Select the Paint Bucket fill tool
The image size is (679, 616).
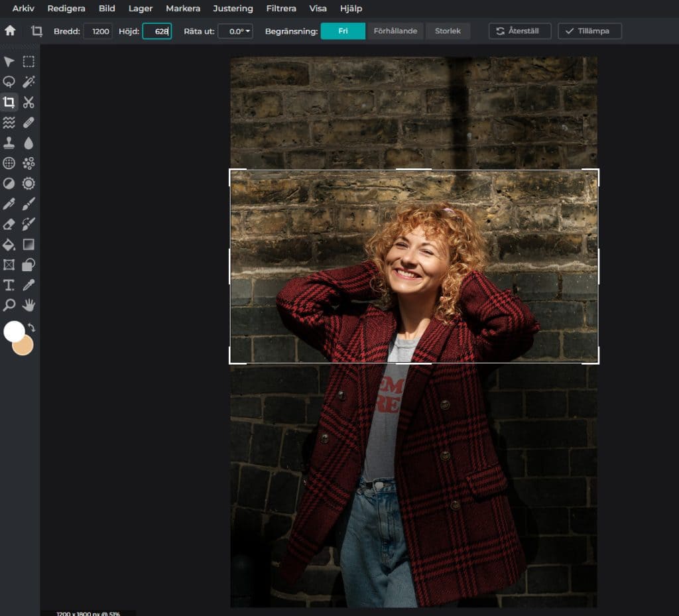[9, 245]
